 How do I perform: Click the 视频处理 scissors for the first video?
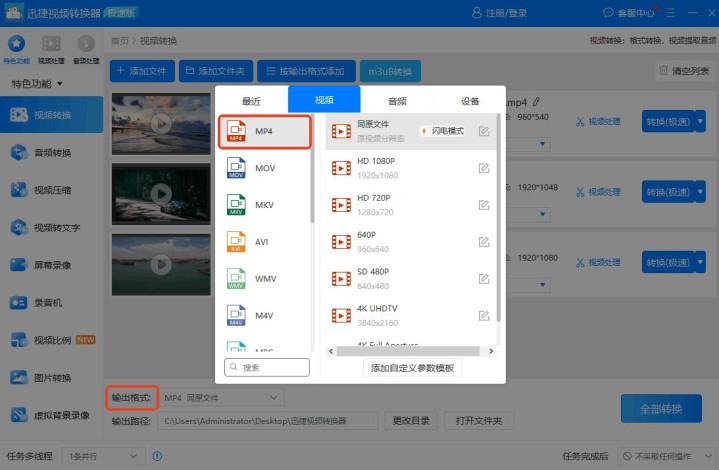(598, 121)
